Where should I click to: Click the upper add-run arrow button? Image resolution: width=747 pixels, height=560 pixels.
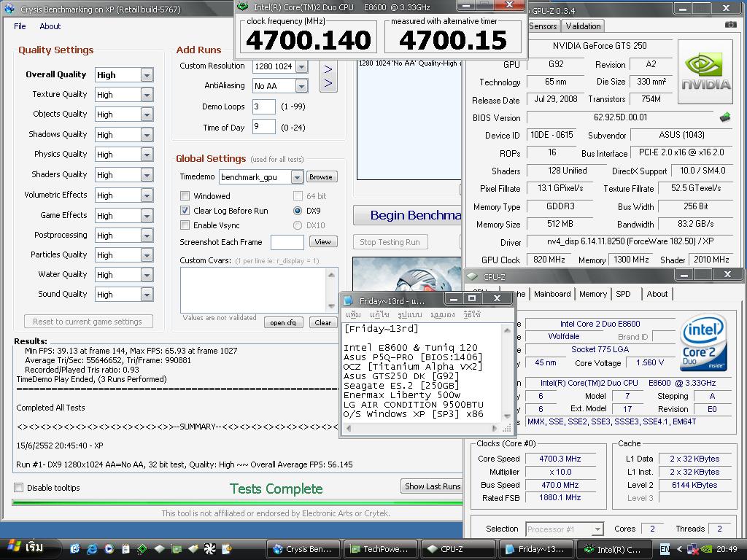click(328, 69)
